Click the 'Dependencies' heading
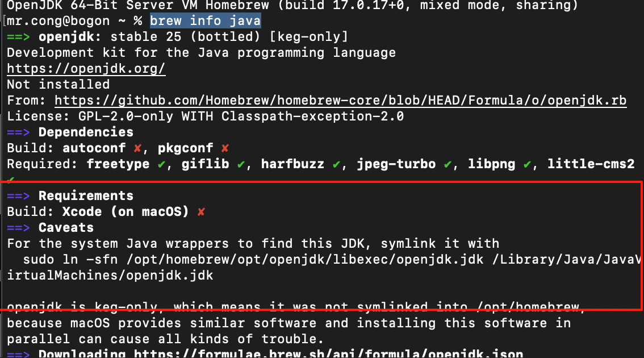The image size is (644, 358). 86,132
